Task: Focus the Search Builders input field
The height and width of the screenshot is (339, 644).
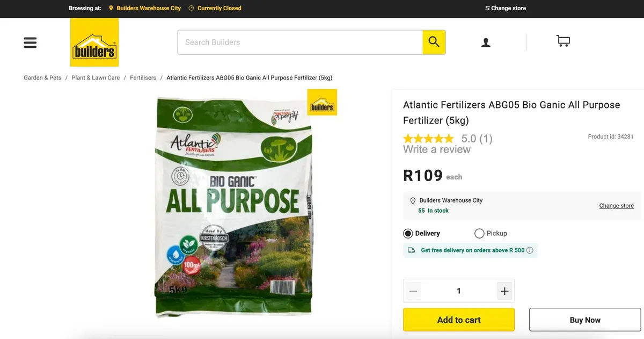Action: point(301,42)
